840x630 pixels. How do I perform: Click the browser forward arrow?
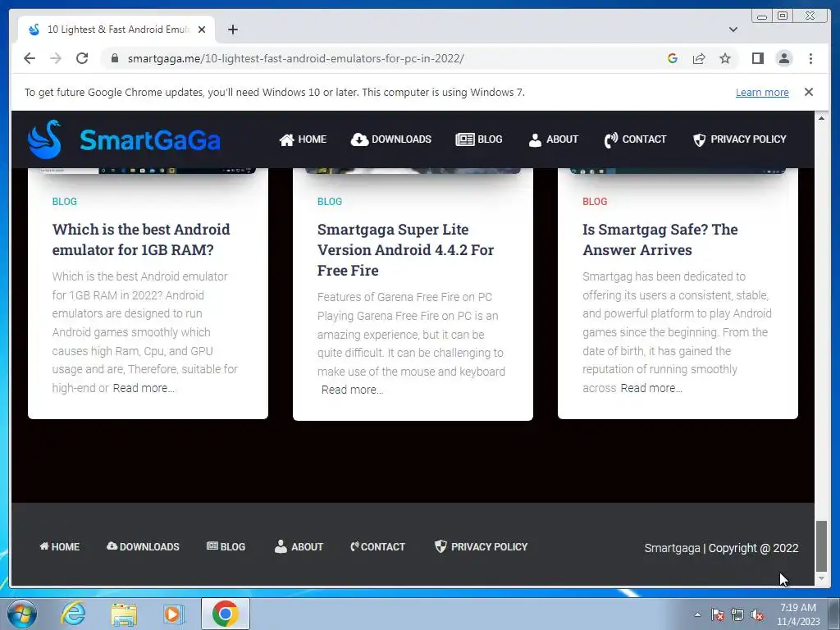pyautogui.click(x=56, y=58)
